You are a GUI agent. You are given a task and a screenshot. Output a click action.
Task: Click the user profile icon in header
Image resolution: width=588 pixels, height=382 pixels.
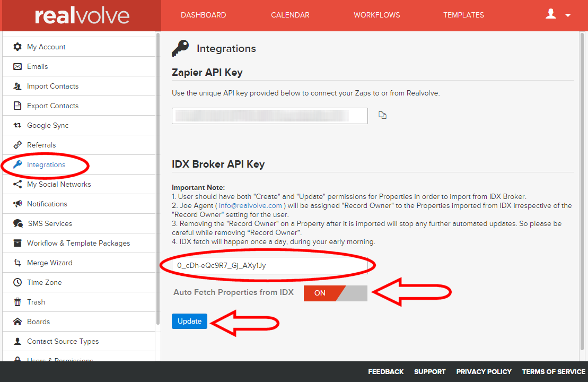550,14
